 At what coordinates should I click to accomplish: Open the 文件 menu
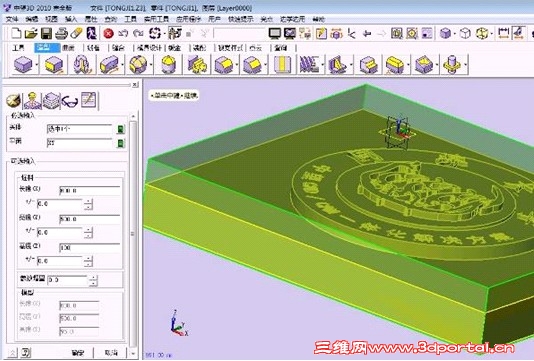pyautogui.click(x=12, y=19)
